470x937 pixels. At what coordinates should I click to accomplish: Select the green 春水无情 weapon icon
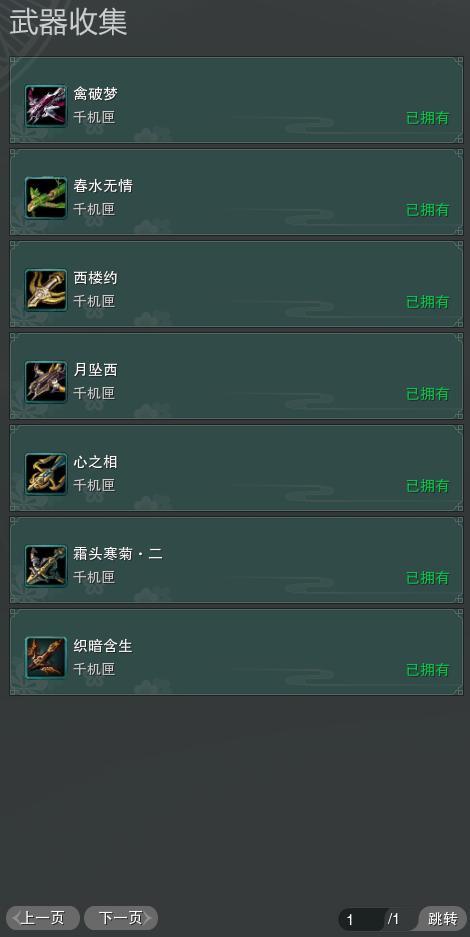pyautogui.click(x=46, y=198)
